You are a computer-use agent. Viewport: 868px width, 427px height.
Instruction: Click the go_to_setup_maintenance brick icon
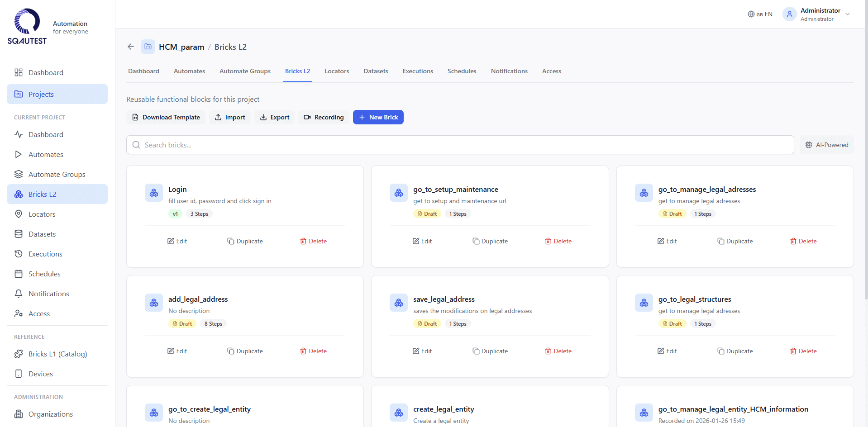coord(399,193)
